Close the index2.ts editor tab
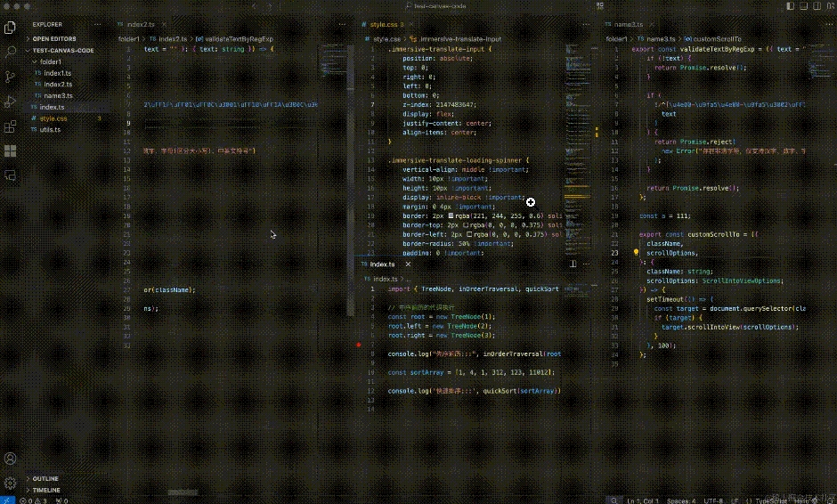Viewport: 837px width, 504px height. point(164,25)
